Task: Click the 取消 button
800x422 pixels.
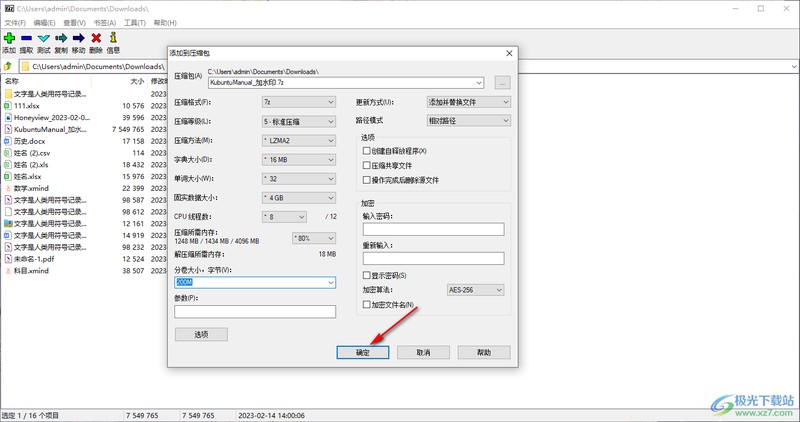Action: tap(423, 353)
